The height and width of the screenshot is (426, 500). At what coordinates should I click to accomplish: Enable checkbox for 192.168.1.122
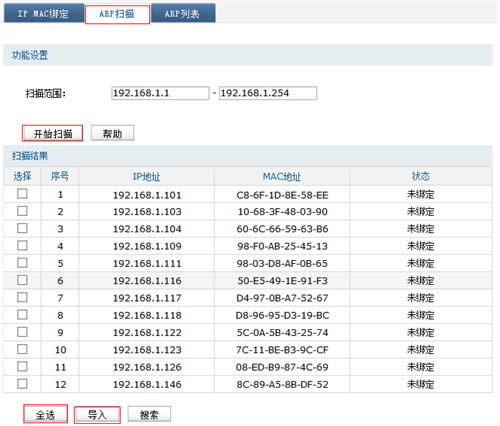(x=22, y=332)
